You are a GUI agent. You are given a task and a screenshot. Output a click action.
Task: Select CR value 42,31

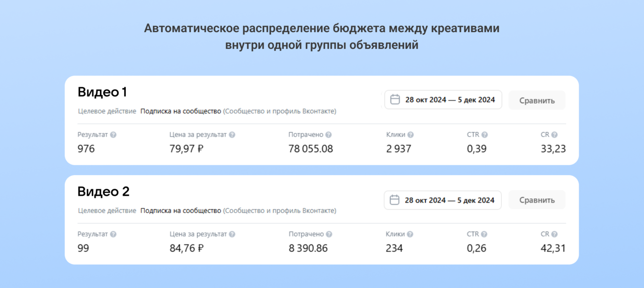(x=553, y=248)
